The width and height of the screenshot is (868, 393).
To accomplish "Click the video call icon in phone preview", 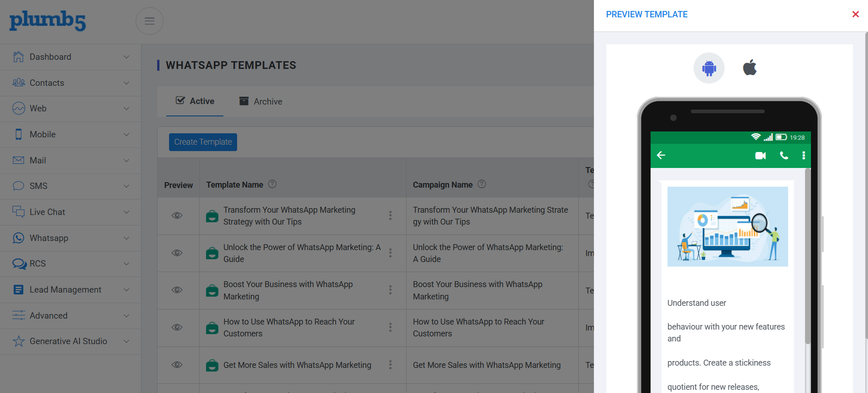I will tap(760, 156).
